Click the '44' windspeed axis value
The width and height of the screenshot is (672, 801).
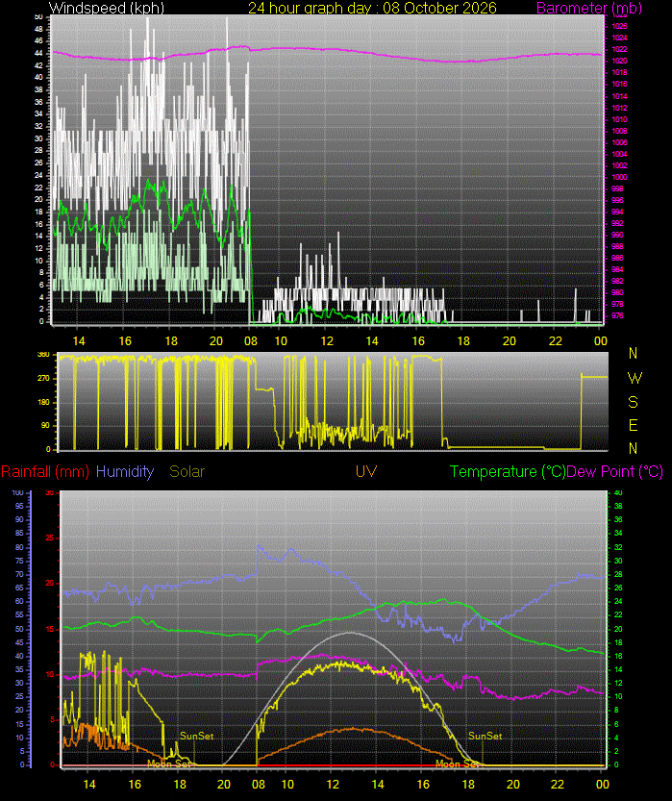tap(38, 53)
